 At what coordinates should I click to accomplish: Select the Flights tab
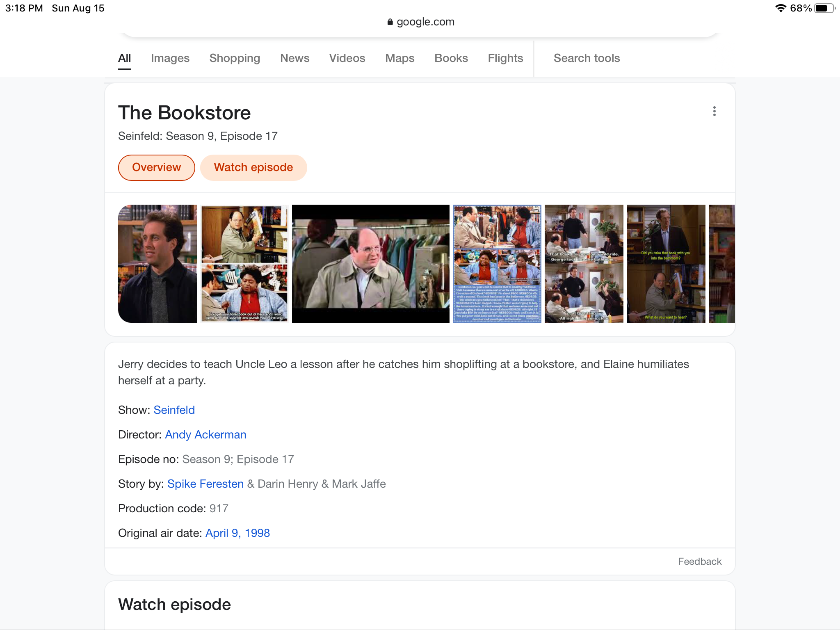coord(505,58)
